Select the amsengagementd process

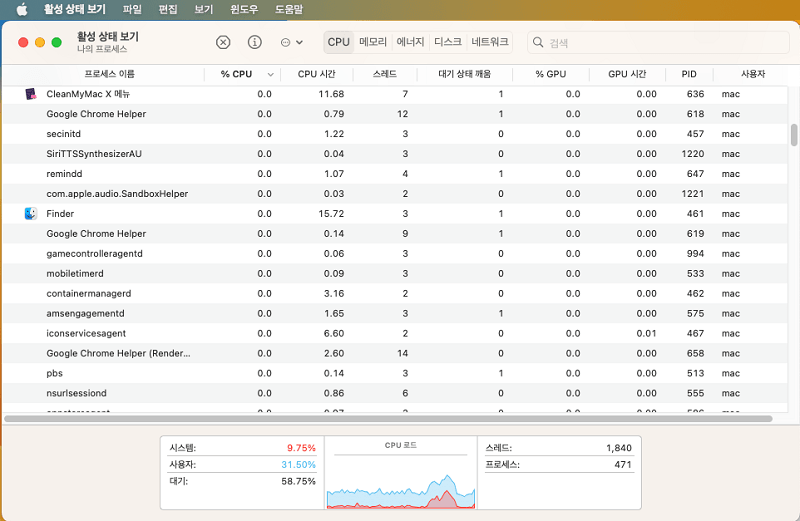pyautogui.click(x=395, y=313)
